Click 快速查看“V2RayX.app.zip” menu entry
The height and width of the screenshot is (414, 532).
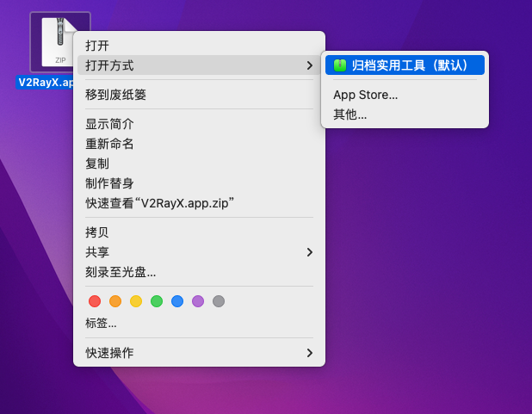[160, 203]
